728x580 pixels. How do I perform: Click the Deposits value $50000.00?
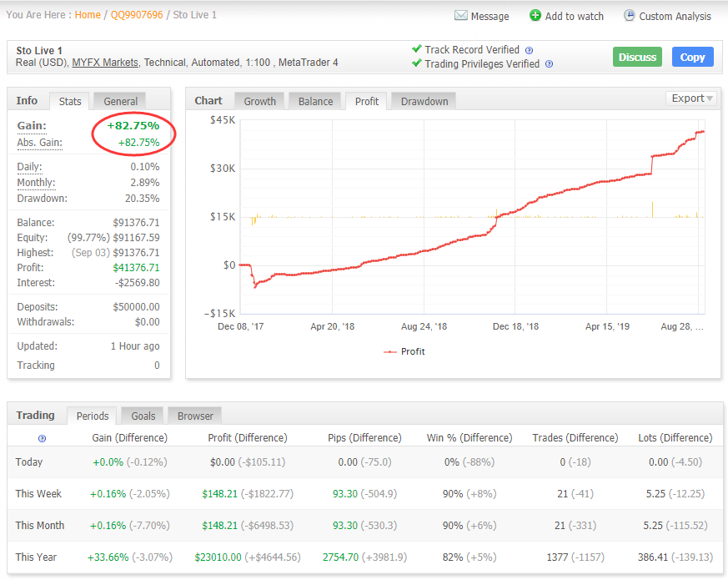136,307
